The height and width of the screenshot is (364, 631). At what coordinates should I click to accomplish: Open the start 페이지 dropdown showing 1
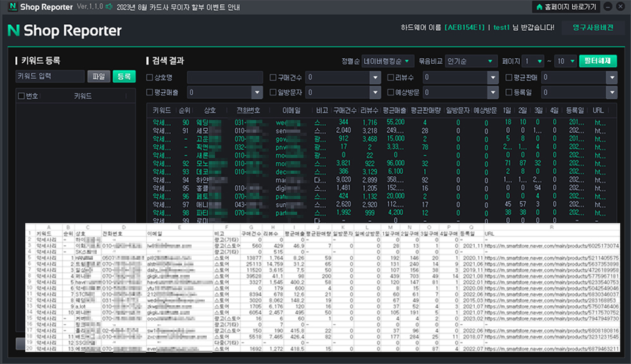pyautogui.click(x=533, y=61)
